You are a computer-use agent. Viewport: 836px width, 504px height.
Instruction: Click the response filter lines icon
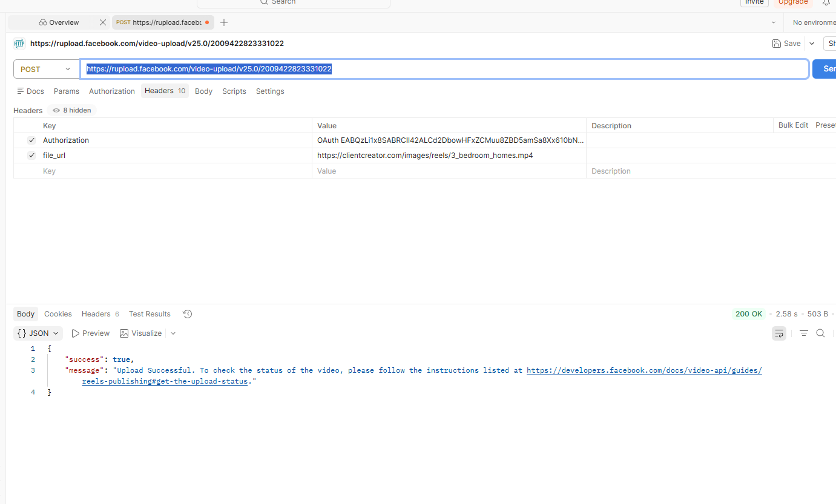click(803, 333)
